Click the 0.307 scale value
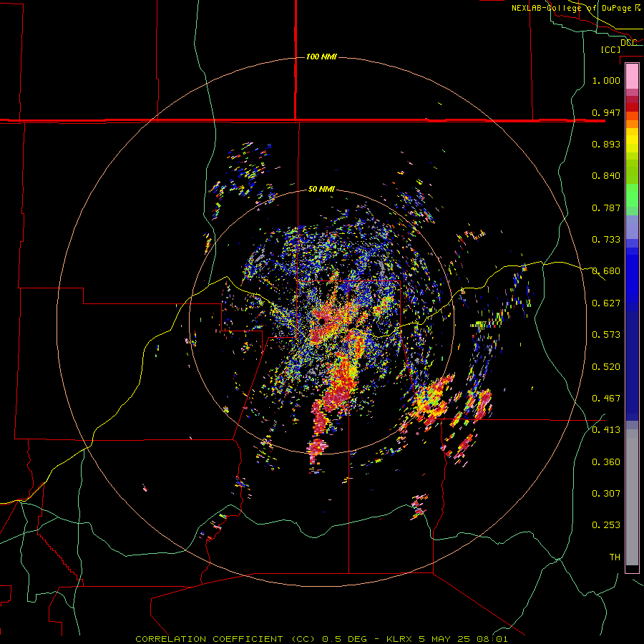The width and height of the screenshot is (644, 644). [x=606, y=494]
